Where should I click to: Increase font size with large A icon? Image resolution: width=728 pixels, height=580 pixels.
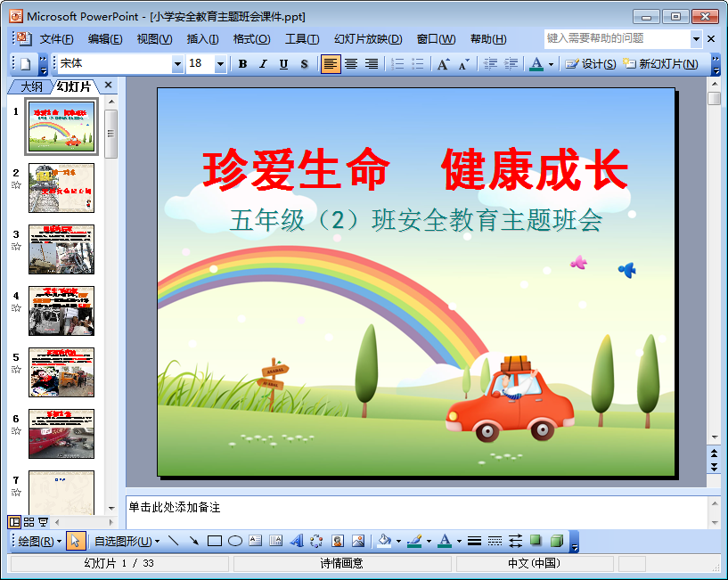coord(444,63)
